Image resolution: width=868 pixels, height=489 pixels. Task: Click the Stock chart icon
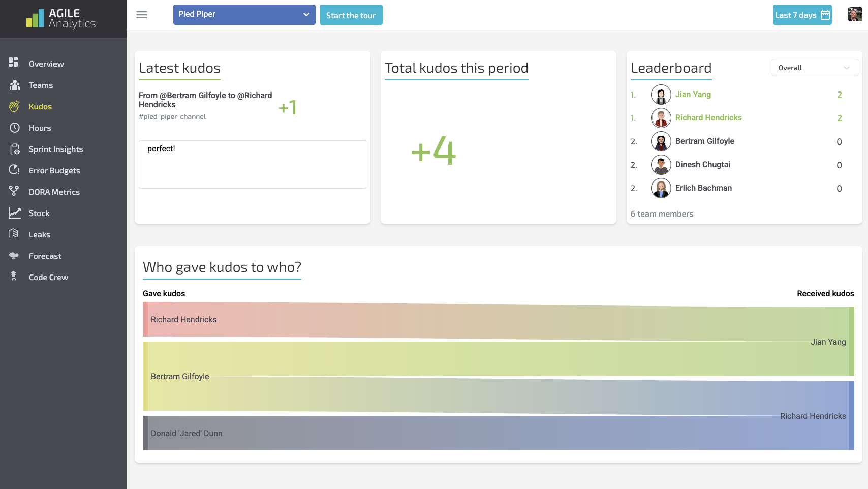pos(14,213)
